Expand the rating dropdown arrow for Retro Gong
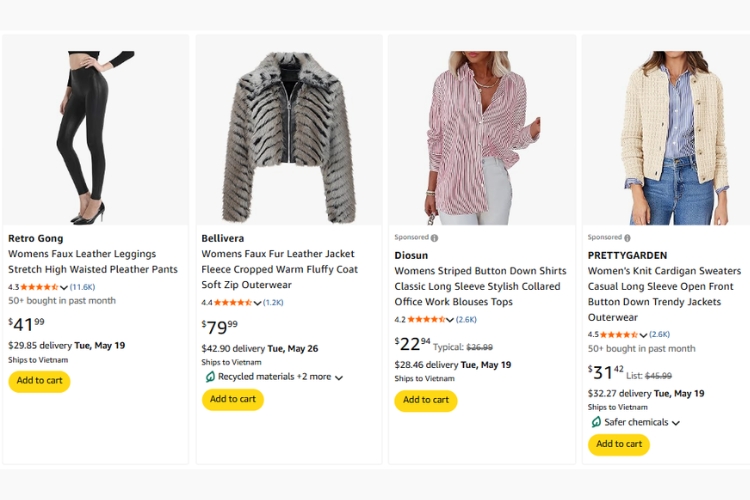Viewport: 750px width, 500px height. [64, 288]
